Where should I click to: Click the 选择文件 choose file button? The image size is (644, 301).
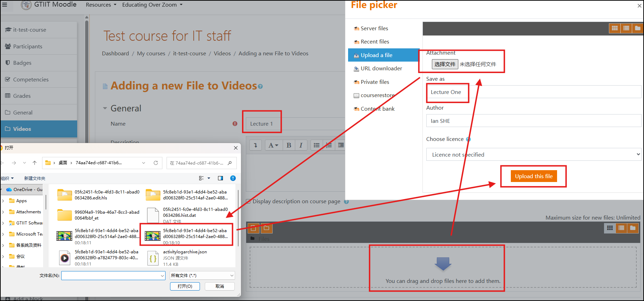click(445, 64)
